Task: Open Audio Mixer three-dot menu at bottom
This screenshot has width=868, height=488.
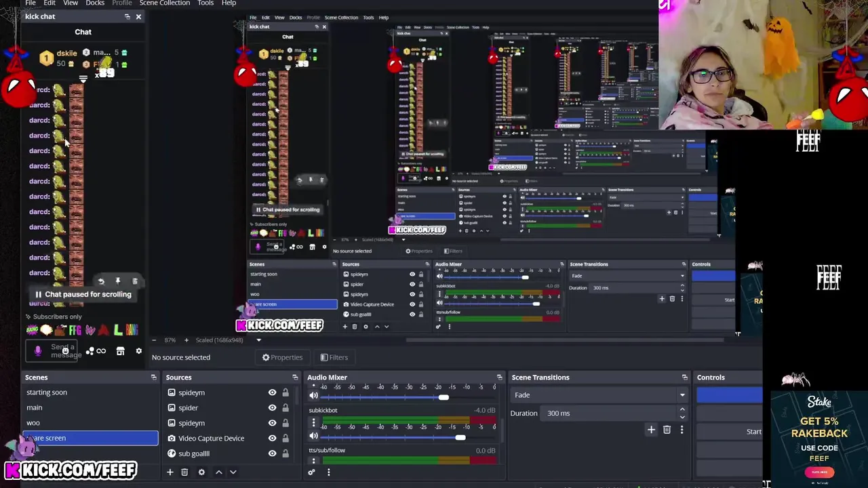Action: [328, 472]
